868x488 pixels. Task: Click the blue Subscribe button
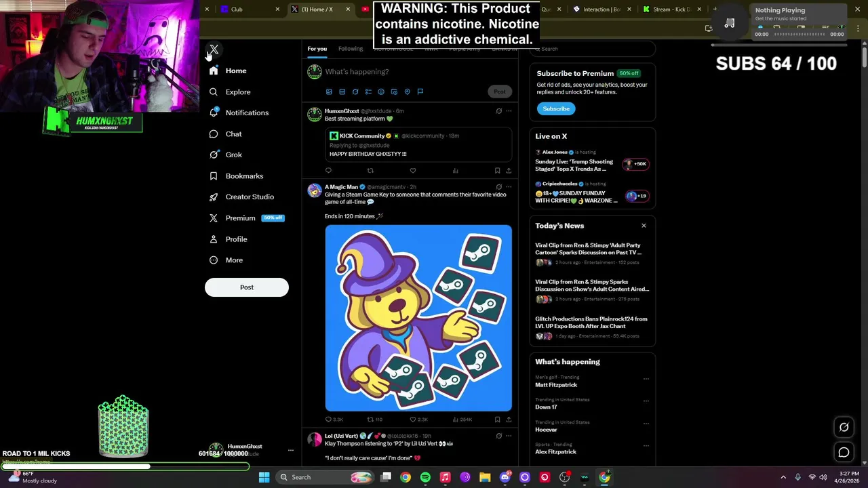point(556,108)
